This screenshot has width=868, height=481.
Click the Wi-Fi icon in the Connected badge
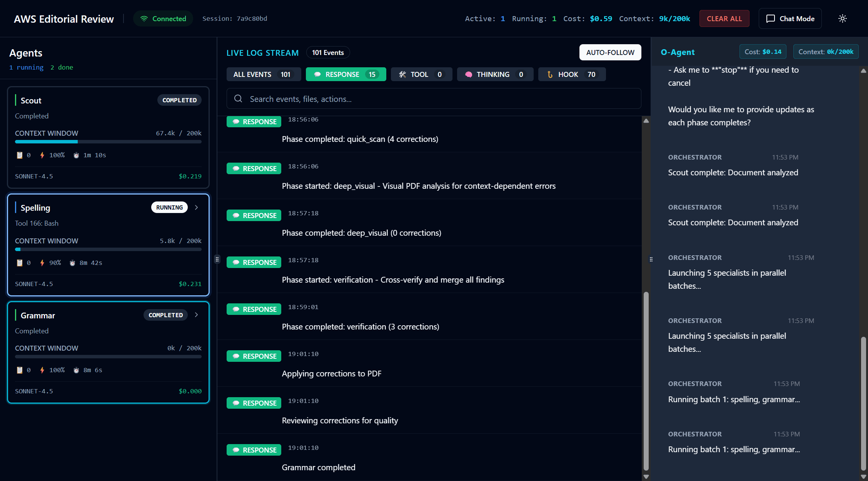click(x=144, y=18)
